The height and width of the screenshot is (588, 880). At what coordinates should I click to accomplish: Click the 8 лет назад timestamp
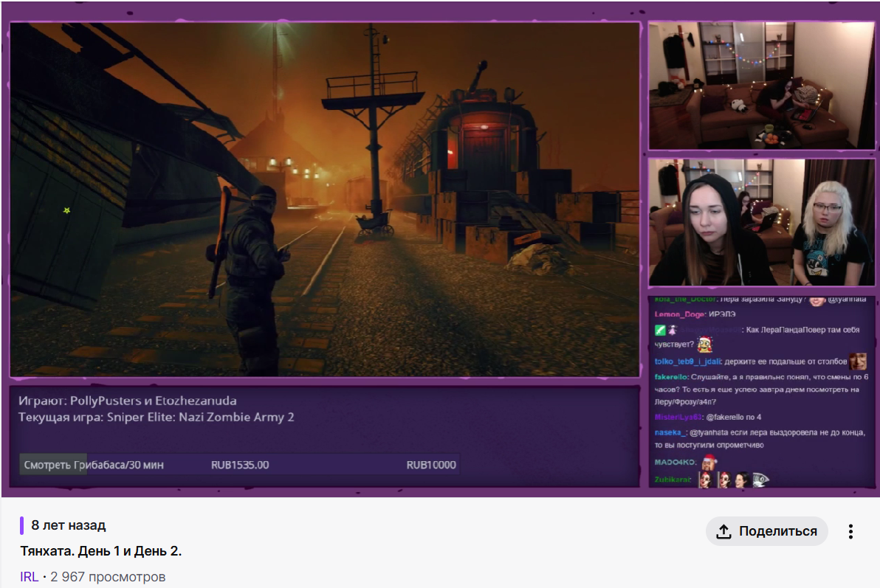point(69,525)
